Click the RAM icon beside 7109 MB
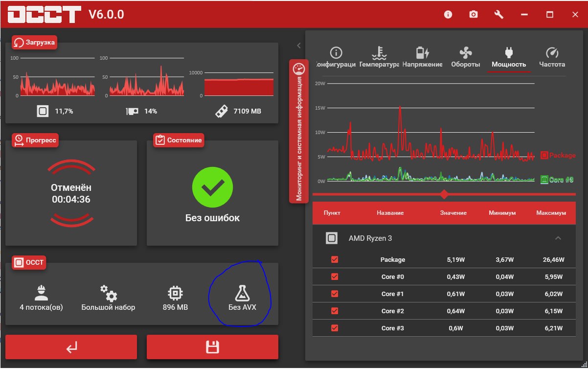The width and height of the screenshot is (588, 369). coord(222,111)
